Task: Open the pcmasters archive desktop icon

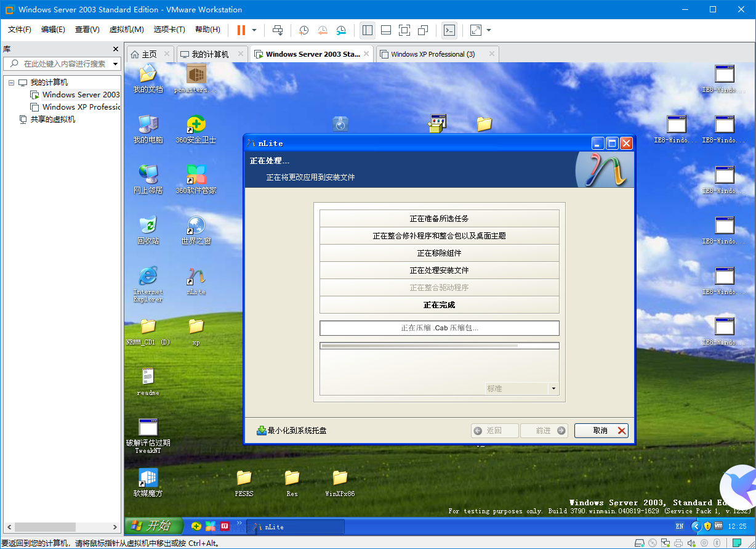Action: (x=196, y=79)
